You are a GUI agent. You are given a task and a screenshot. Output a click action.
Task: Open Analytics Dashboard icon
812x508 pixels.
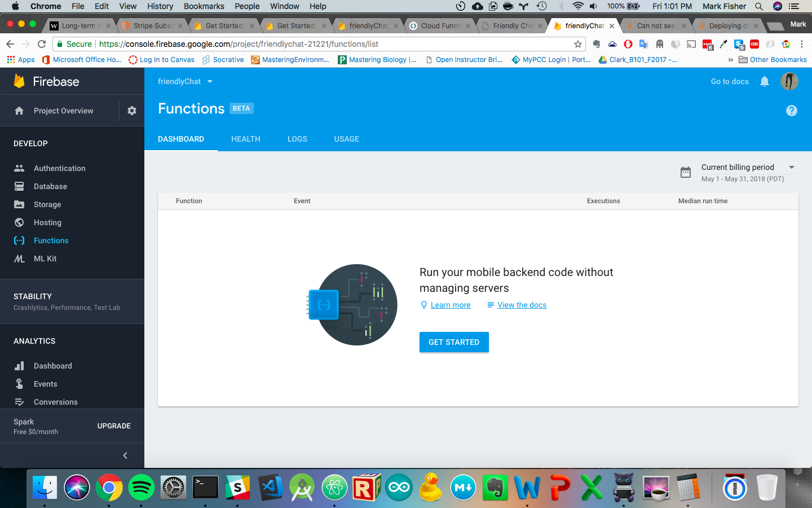click(x=19, y=366)
